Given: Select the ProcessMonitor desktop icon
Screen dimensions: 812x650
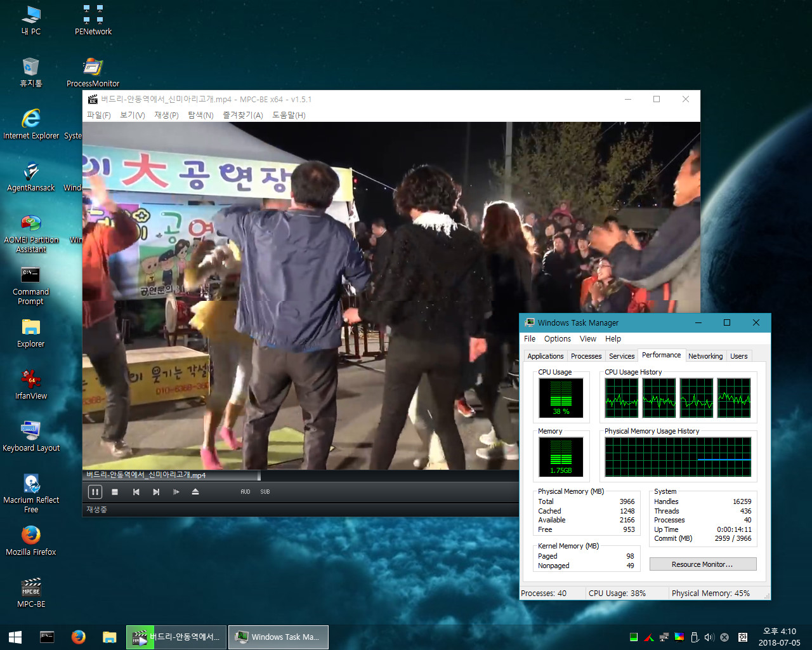Looking at the screenshot, I should click(x=93, y=72).
